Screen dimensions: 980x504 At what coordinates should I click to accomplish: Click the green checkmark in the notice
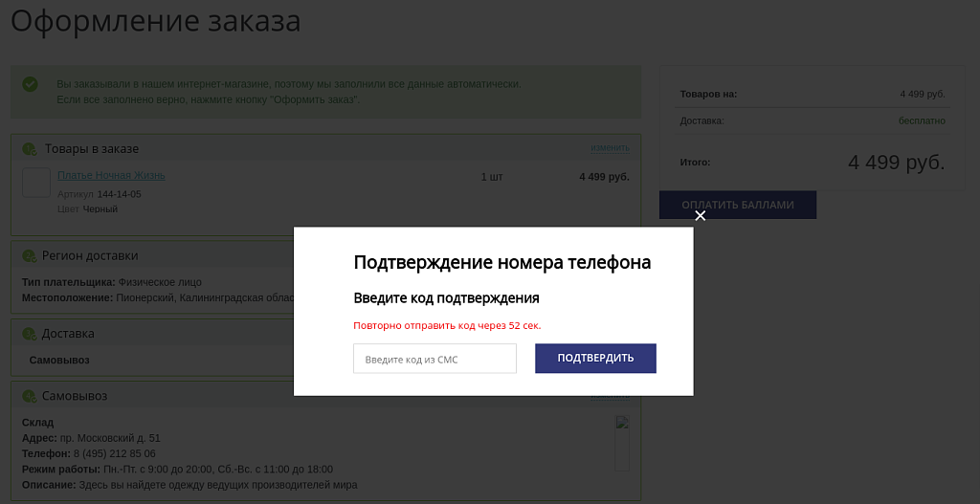click(x=30, y=84)
